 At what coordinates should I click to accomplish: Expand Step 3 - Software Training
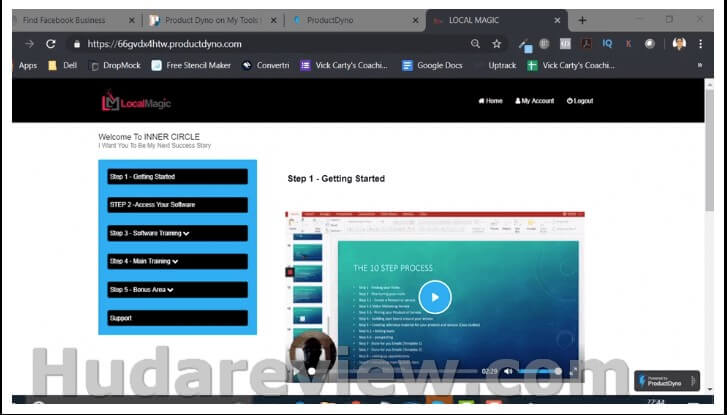[x=178, y=233]
